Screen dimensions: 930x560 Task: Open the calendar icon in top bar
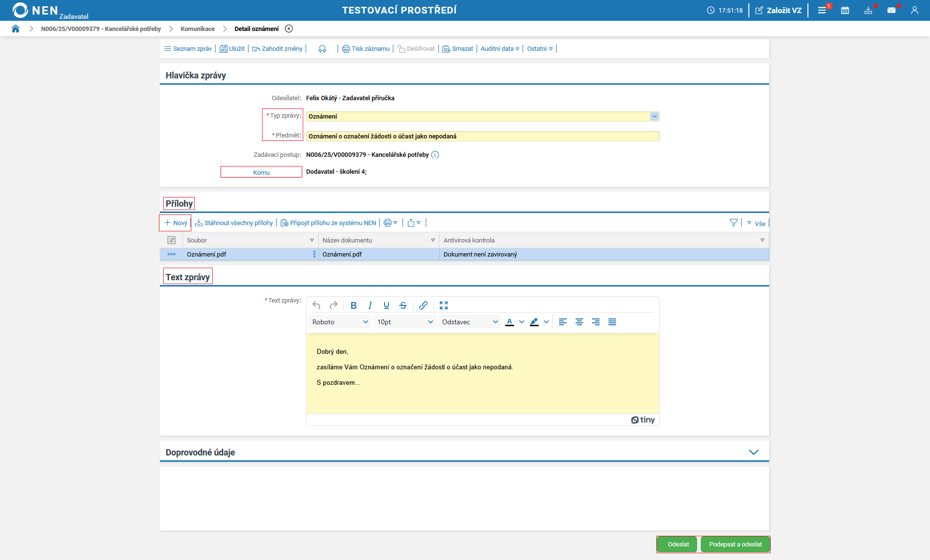(845, 10)
